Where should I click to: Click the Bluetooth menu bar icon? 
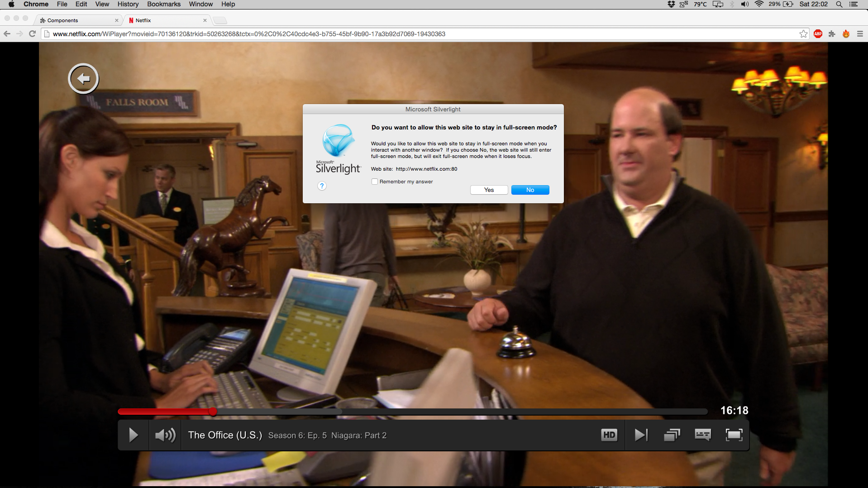point(732,4)
